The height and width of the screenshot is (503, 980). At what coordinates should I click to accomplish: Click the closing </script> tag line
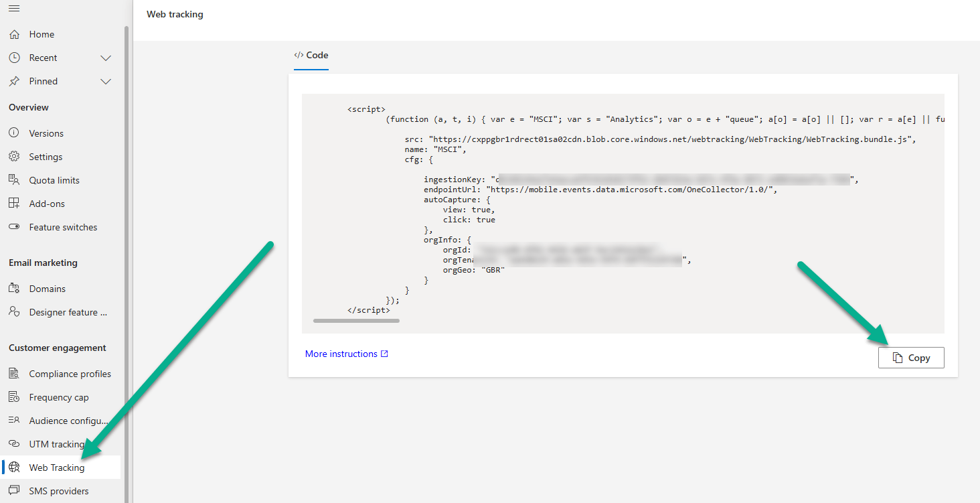369,310
